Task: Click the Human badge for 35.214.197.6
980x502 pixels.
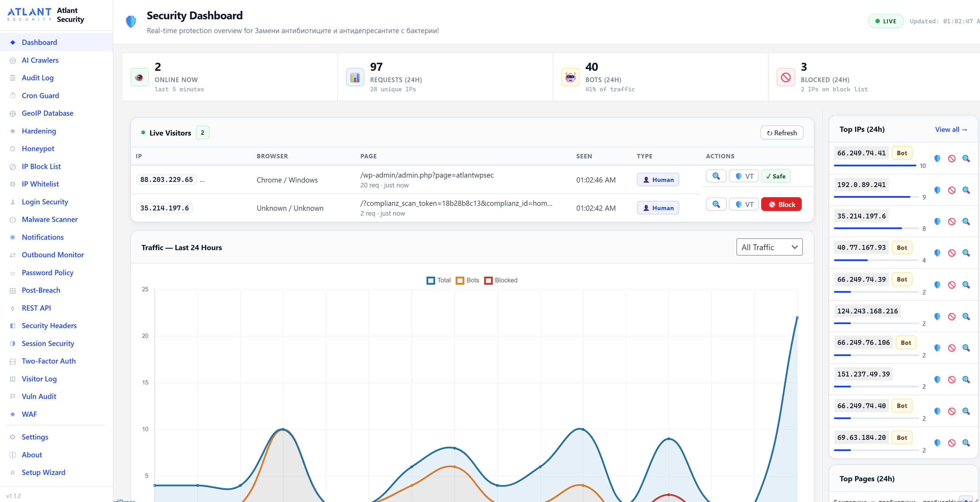Action: point(658,208)
